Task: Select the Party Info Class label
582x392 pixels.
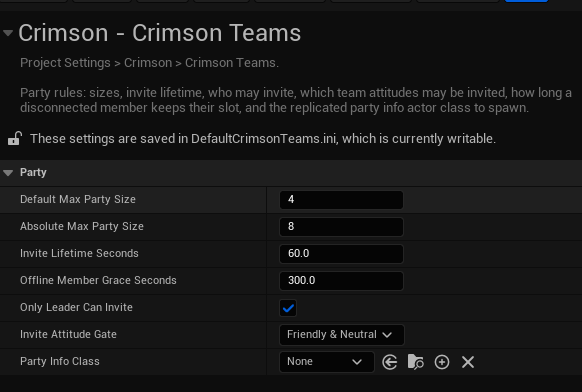Action: [60, 362]
